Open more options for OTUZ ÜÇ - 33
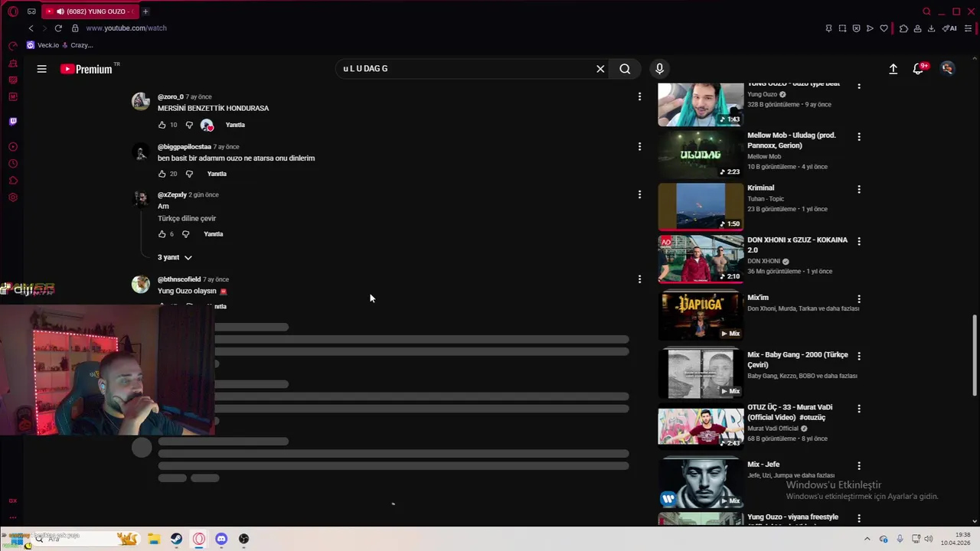The width and height of the screenshot is (980, 551). click(x=859, y=409)
